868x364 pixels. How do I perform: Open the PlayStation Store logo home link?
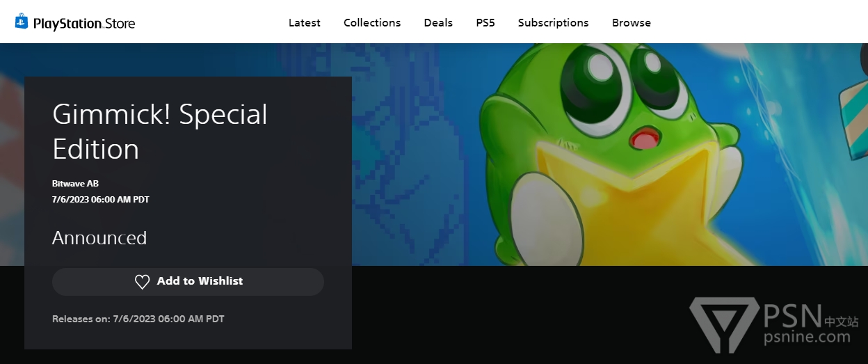[75, 22]
